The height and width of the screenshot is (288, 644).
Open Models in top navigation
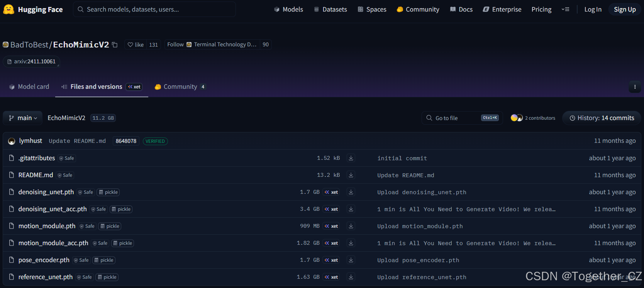288,9
